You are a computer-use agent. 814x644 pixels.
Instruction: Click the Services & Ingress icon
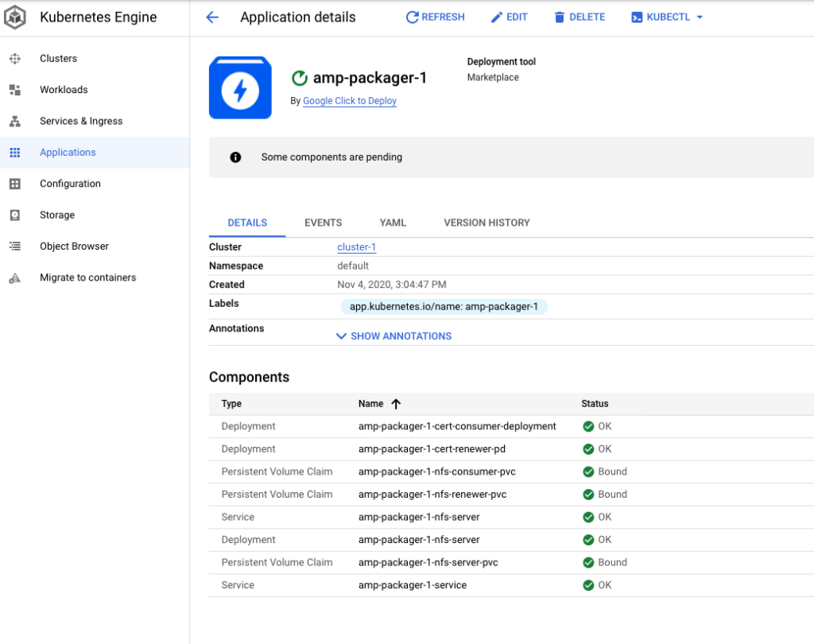click(x=15, y=121)
